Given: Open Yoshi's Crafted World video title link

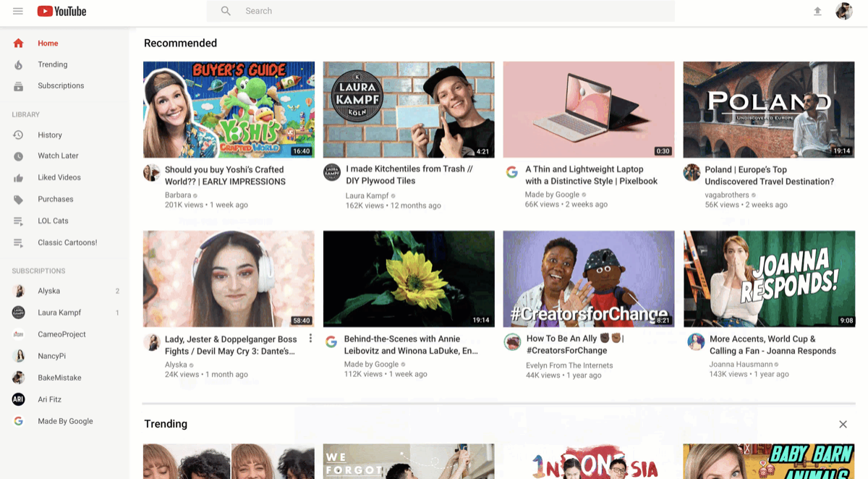Looking at the screenshot, I should (225, 176).
